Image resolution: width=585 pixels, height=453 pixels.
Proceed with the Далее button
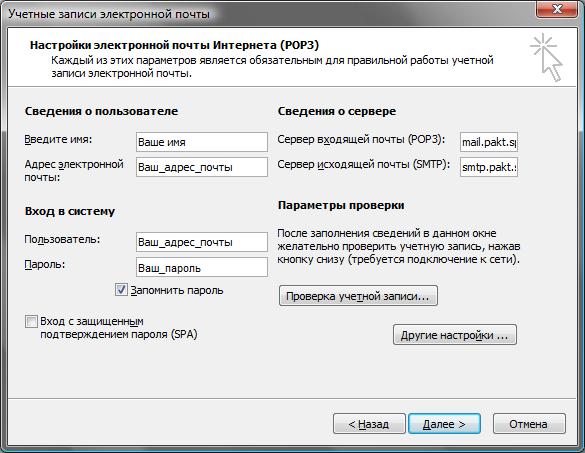point(444,424)
